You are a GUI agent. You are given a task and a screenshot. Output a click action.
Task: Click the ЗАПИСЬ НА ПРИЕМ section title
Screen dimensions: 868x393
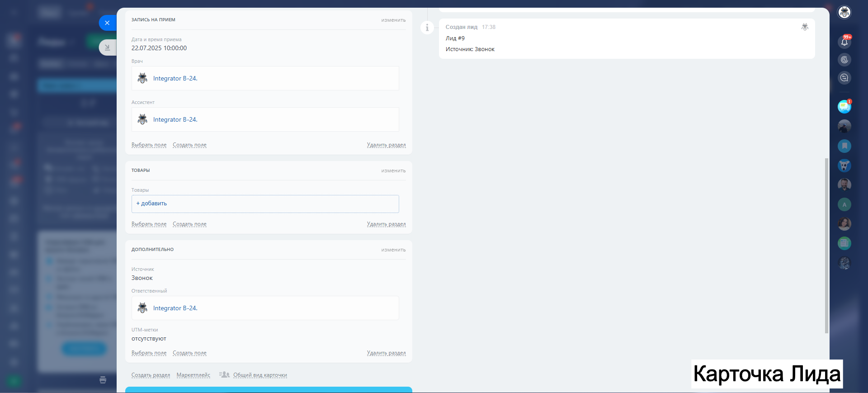(x=153, y=20)
